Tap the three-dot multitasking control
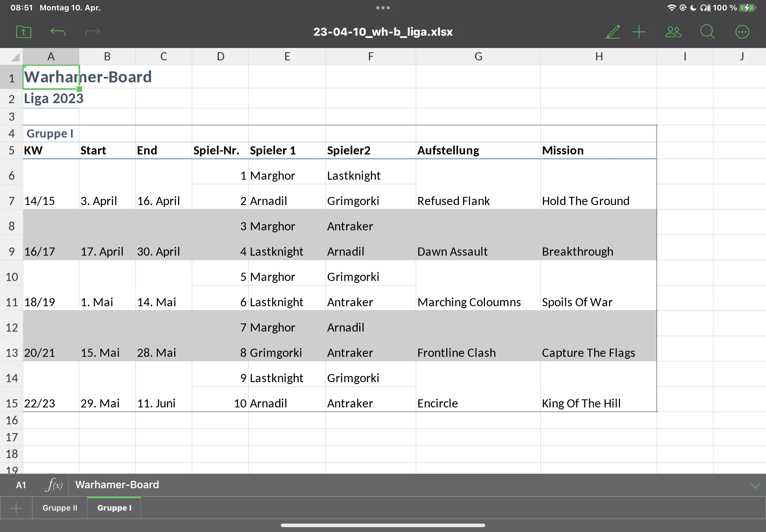Screen dimensions: 766x532 383,8
